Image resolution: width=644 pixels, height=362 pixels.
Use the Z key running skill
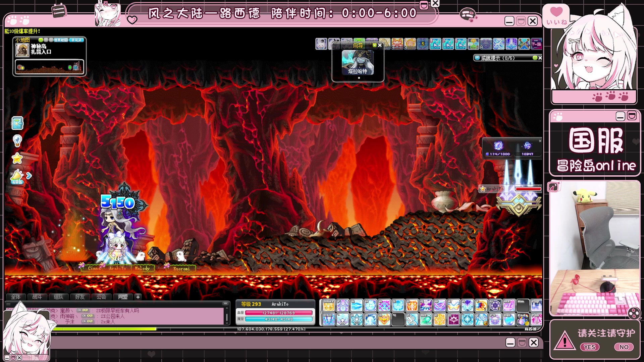[412, 319]
